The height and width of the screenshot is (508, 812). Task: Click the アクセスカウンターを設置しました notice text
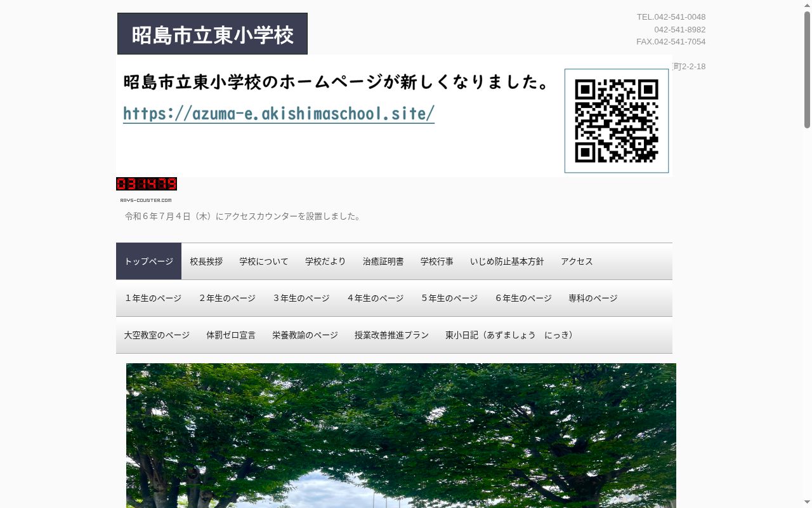click(x=244, y=217)
